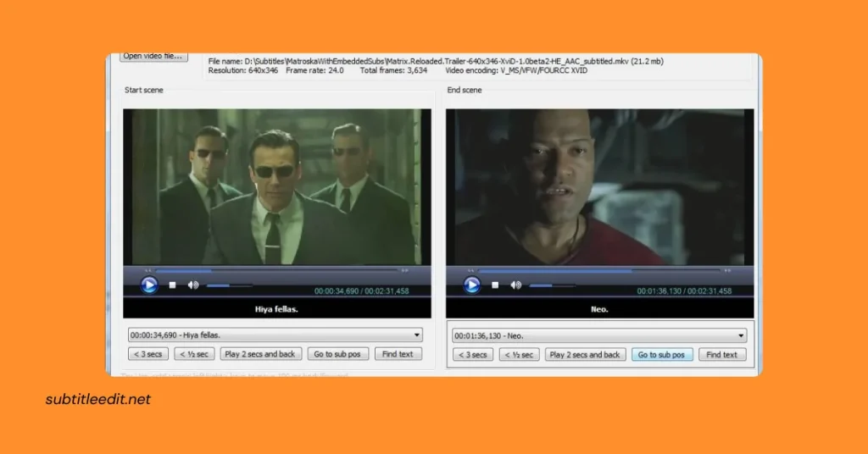Stop the End scene video
This screenshot has height=454, width=868.
coord(495,285)
